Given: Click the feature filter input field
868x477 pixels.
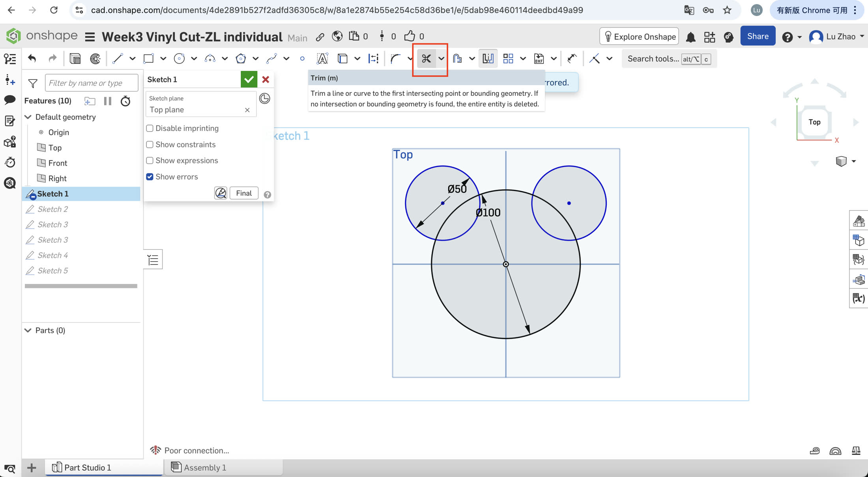Looking at the screenshot, I should click(x=91, y=83).
